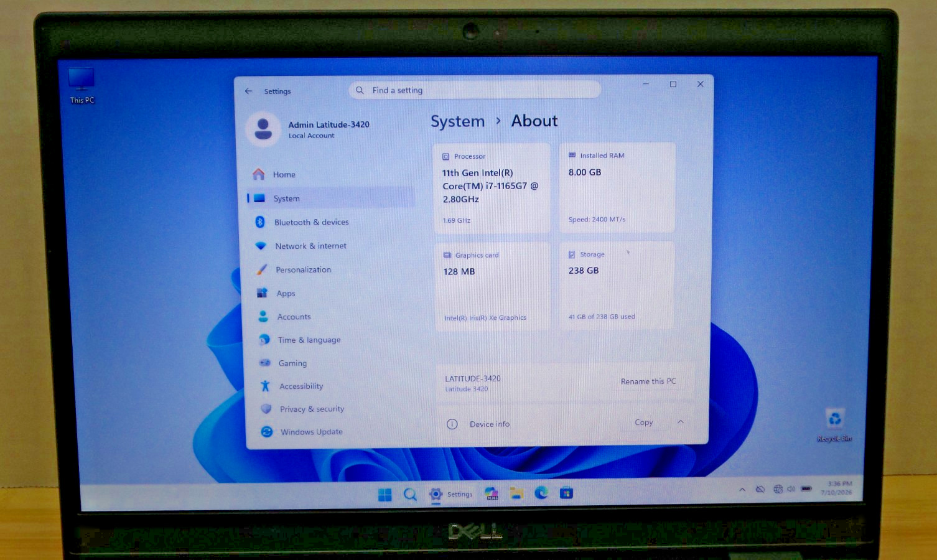Screen dimensions: 937x560
Task: Click the Time & language globe icon
Action: click(x=264, y=340)
